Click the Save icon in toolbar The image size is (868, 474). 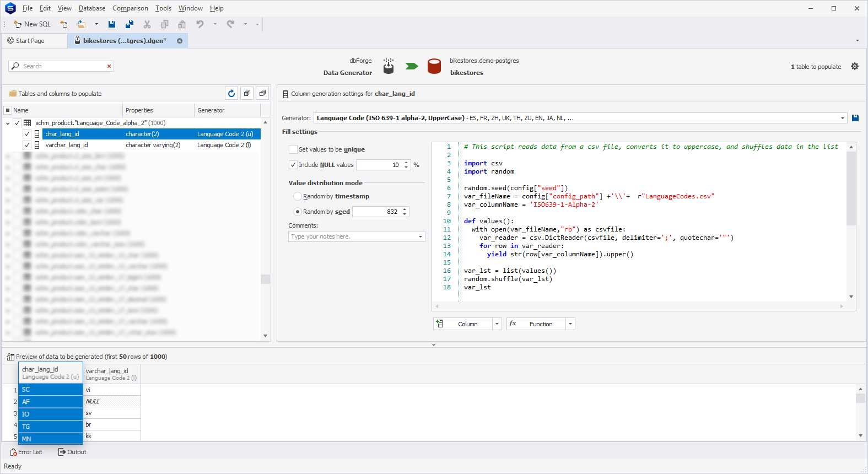point(112,24)
